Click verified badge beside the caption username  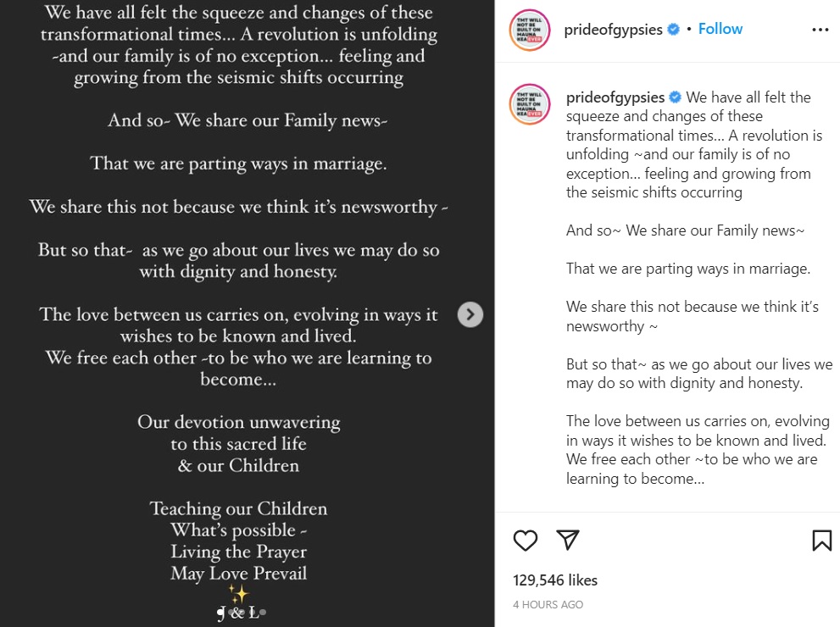click(x=676, y=97)
